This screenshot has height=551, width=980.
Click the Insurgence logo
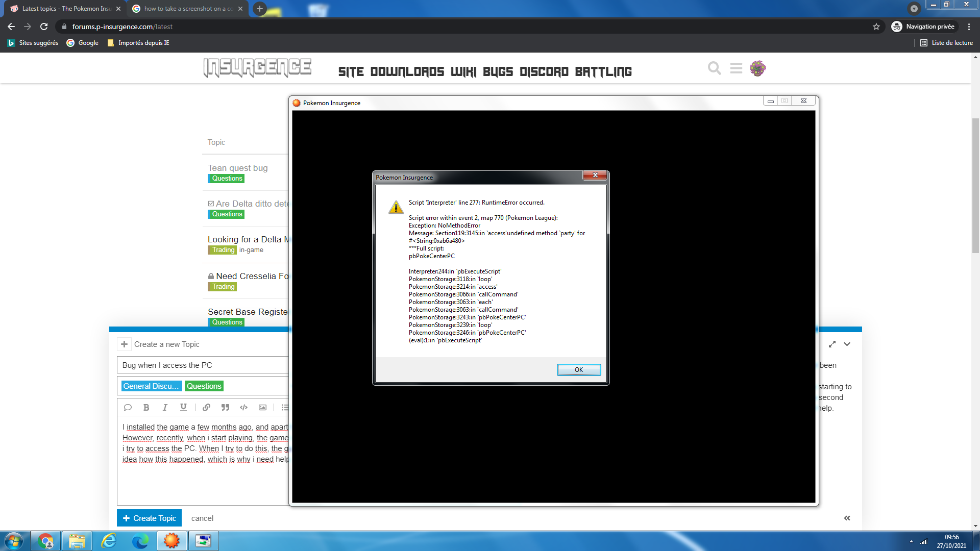(258, 67)
